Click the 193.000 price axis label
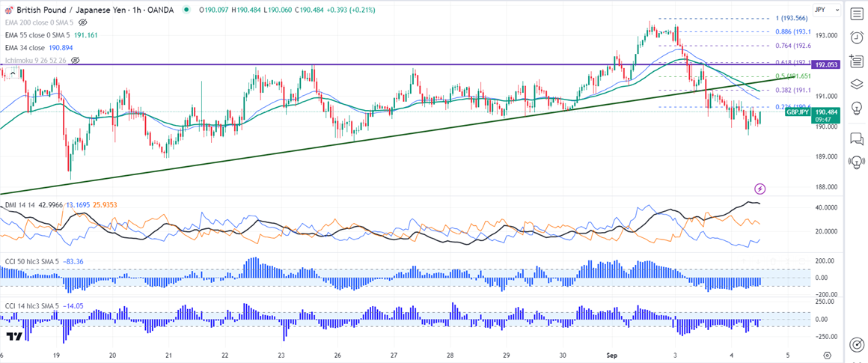Image resolution: width=868 pixels, height=363 pixels. pos(827,35)
